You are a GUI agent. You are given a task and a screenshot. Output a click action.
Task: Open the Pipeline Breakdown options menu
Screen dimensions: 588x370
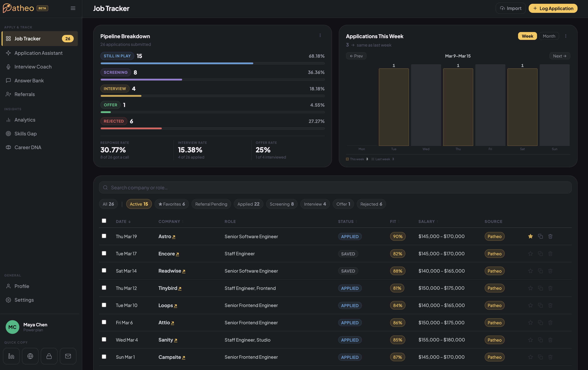click(320, 35)
